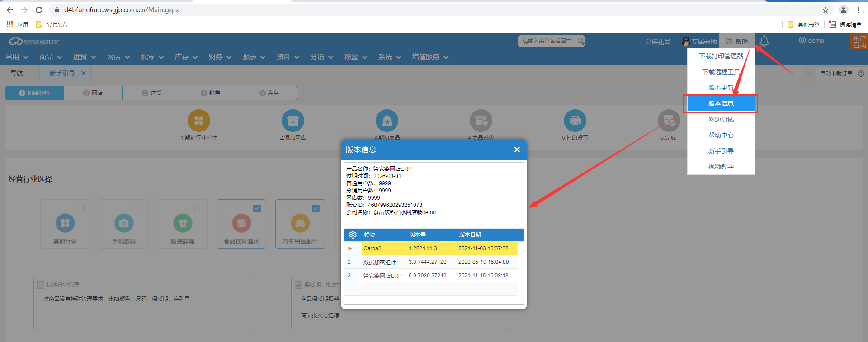The height and width of the screenshot is (342, 868).
Task: Uncheck the 食品饮料酒水 industry checkbox
Action: click(x=257, y=208)
